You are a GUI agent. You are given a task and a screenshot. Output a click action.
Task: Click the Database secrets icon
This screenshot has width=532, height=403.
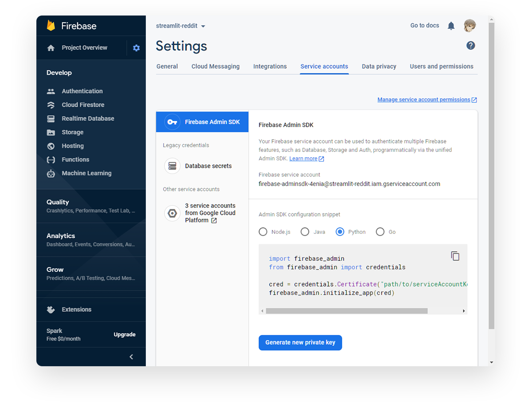pyautogui.click(x=172, y=166)
